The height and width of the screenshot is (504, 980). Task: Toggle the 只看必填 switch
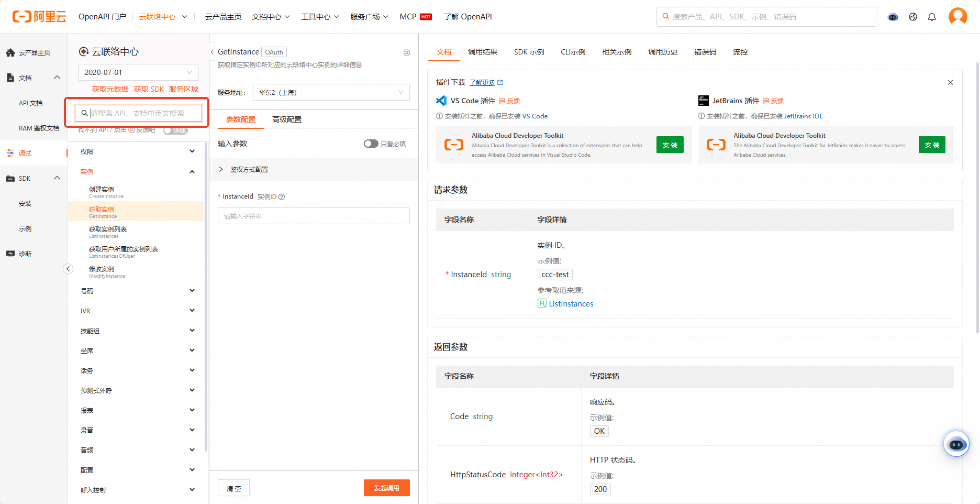(371, 144)
